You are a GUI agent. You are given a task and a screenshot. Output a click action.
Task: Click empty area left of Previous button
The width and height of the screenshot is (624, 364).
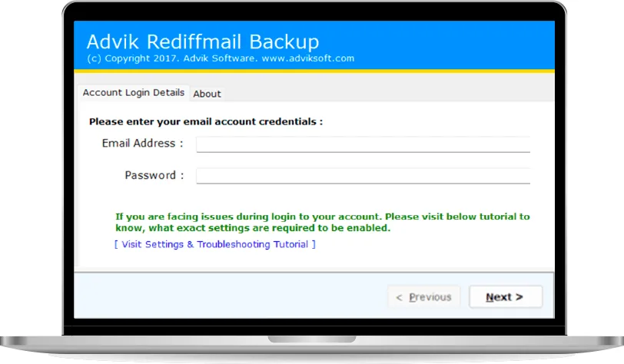click(x=231, y=297)
